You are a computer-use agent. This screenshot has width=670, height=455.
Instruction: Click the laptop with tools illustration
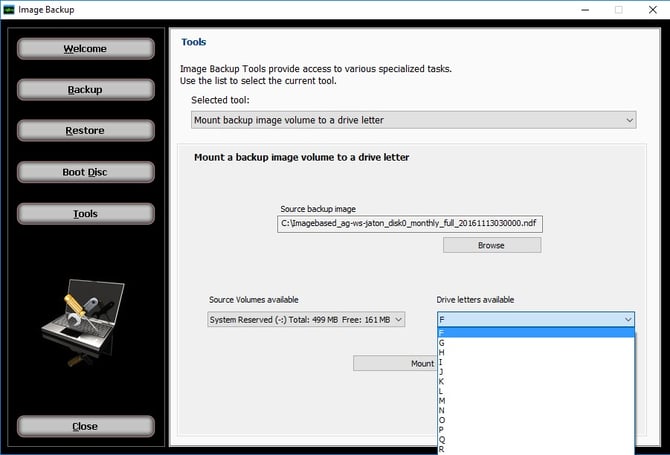[84, 320]
